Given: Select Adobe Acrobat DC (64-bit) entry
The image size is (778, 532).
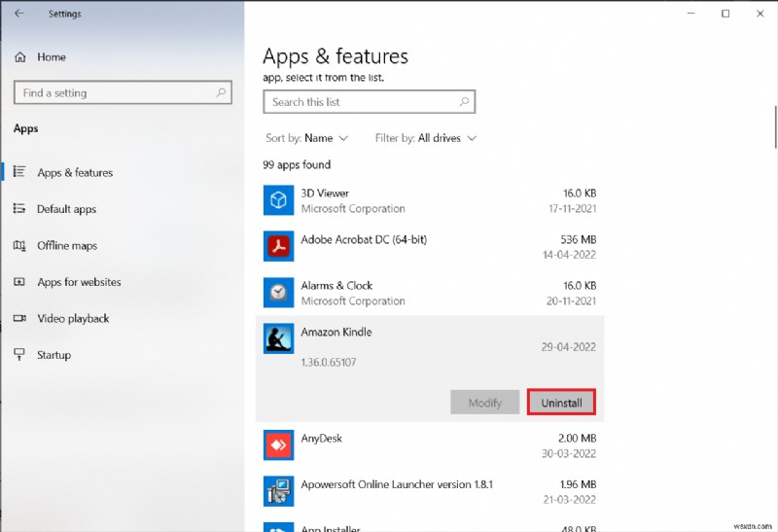Looking at the screenshot, I should 364,239.
